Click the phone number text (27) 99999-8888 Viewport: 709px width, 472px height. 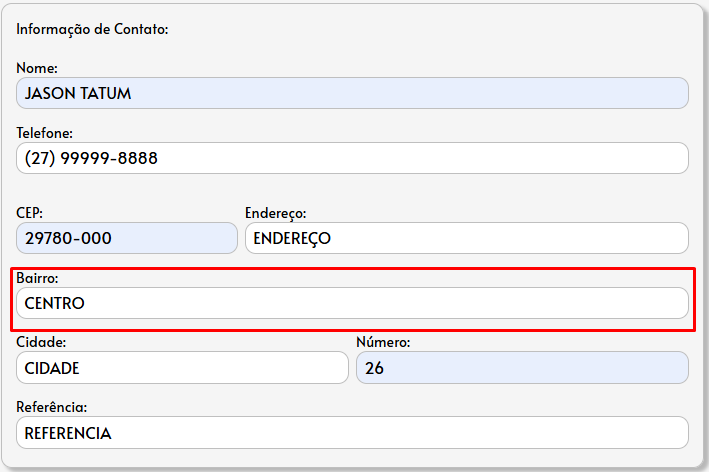click(91, 158)
